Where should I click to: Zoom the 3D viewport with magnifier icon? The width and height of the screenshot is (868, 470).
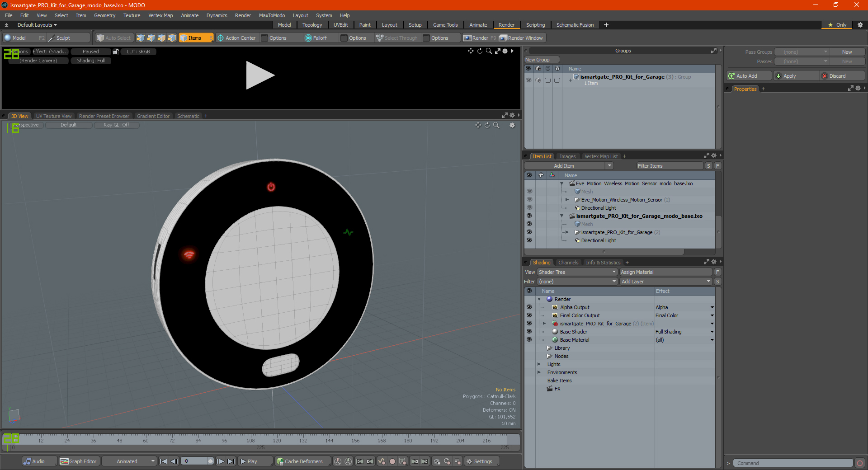pos(496,125)
